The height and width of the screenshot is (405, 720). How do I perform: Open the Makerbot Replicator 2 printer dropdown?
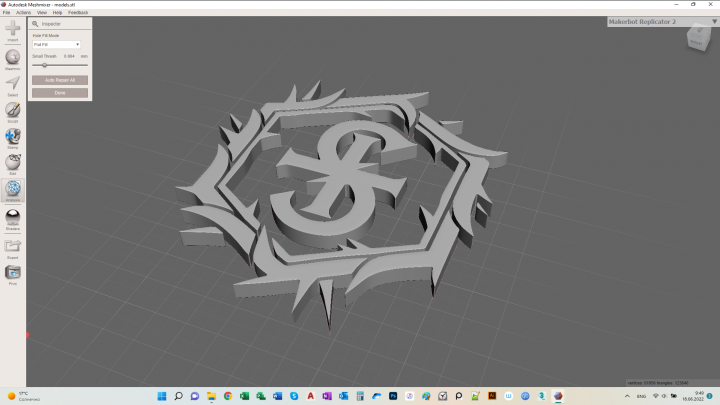663,22
